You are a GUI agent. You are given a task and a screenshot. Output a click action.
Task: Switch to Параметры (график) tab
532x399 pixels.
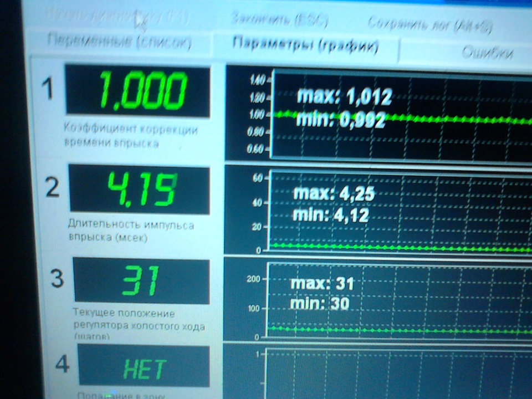pyautogui.click(x=305, y=45)
